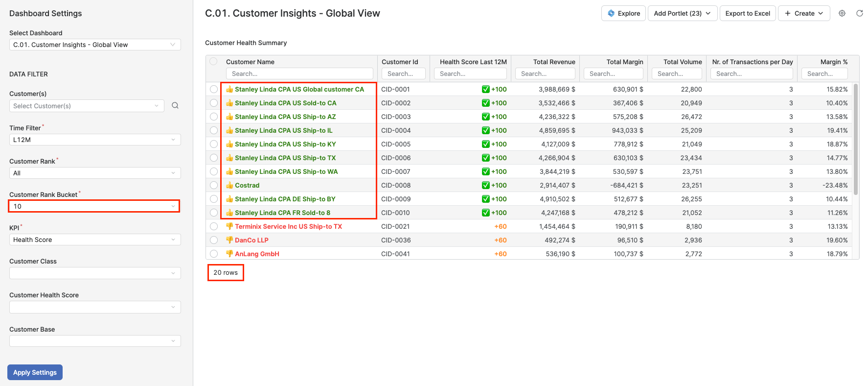Click Nr. of Transactions search field
868x386 pixels.
752,73
